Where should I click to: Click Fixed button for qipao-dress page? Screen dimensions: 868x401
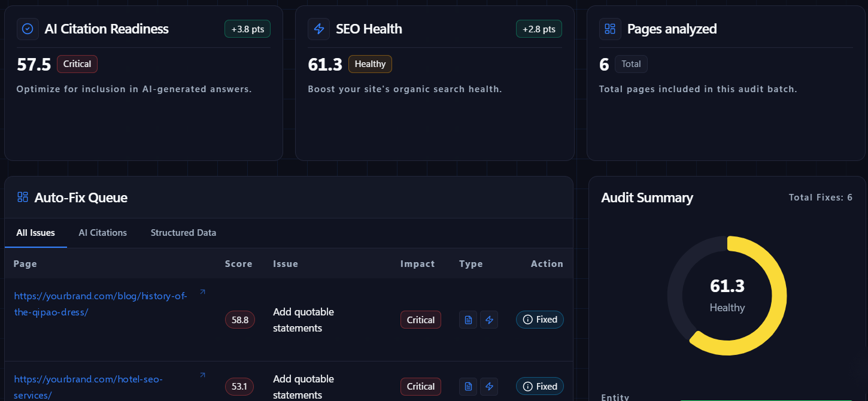[x=540, y=320]
